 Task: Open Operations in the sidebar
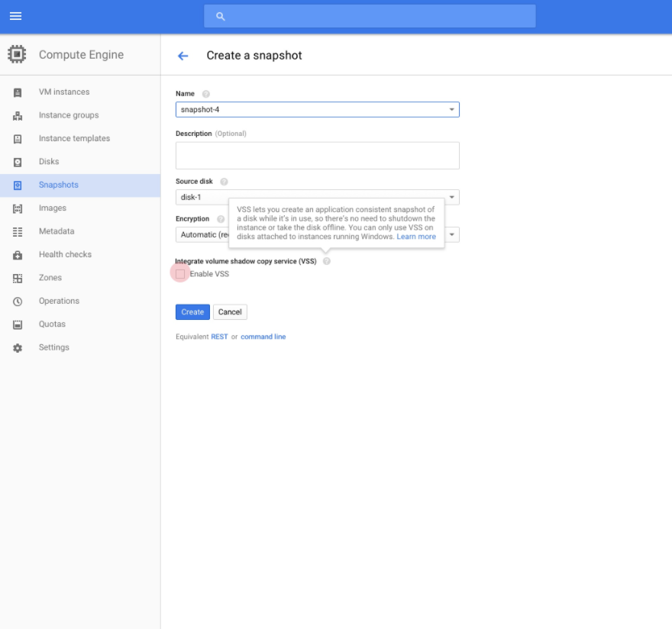(x=59, y=302)
